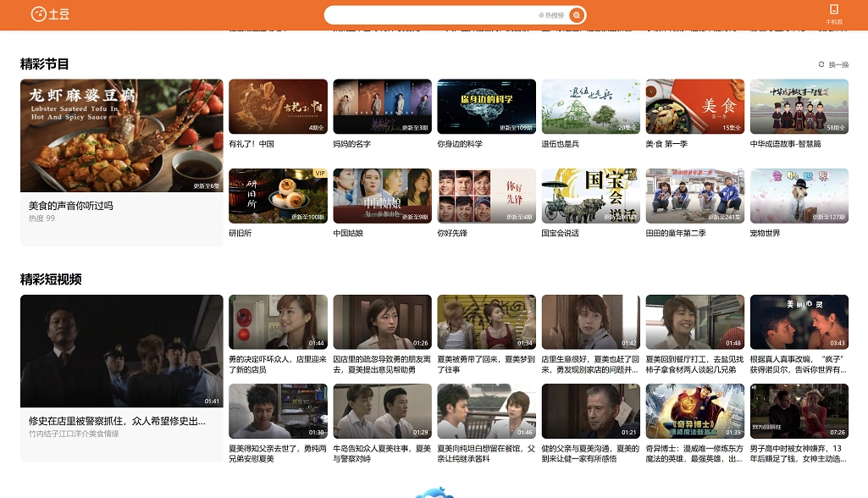Click the Tudou logo in the header
This screenshot has height=498, width=868.
[50, 14]
